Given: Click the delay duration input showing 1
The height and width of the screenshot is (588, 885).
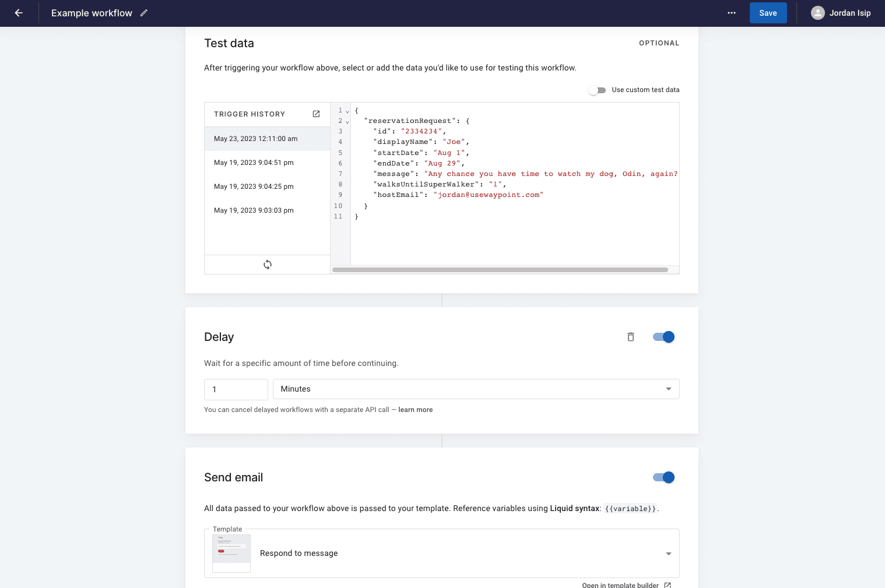Looking at the screenshot, I should pos(236,389).
